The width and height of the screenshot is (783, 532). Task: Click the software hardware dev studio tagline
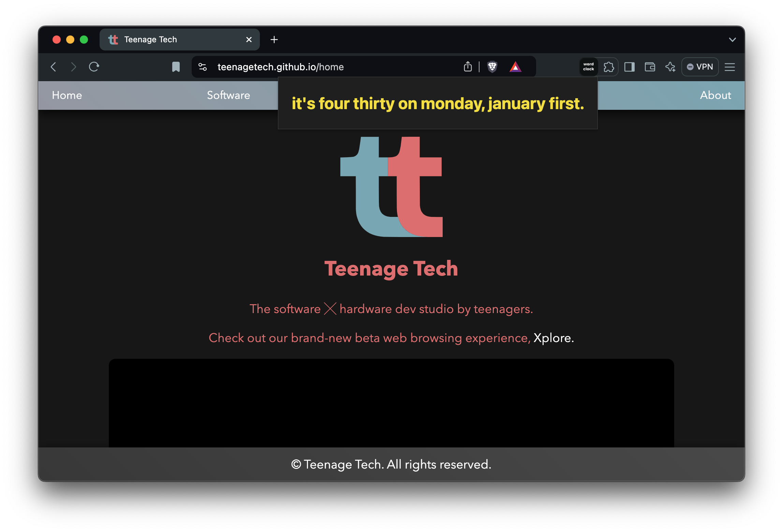click(391, 309)
